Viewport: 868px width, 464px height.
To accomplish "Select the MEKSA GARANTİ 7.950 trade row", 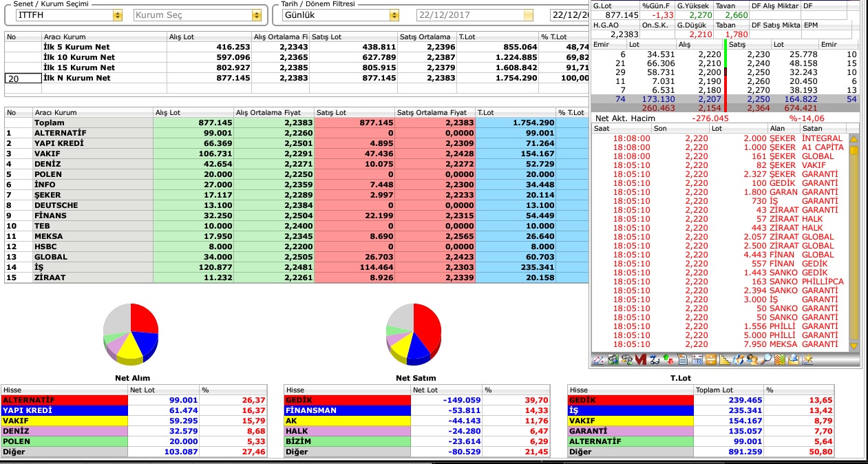I will coord(719,344).
